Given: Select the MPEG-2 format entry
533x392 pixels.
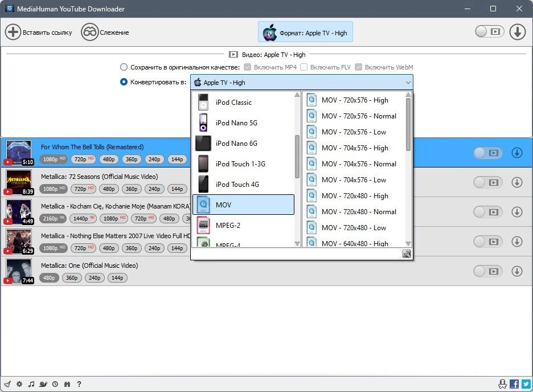Looking at the screenshot, I should (x=243, y=225).
